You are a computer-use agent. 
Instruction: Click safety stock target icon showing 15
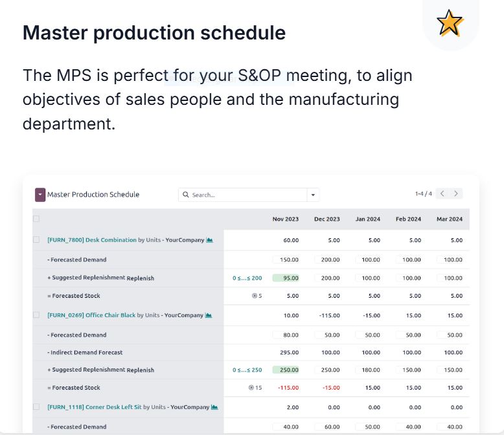pyautogui.click(x=251, y=388)
